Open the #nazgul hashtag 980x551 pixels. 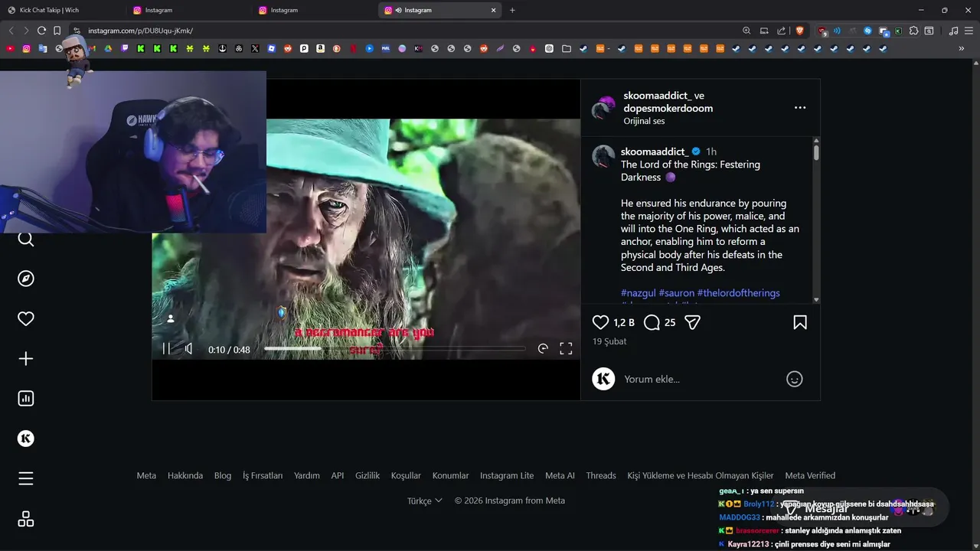639,293
